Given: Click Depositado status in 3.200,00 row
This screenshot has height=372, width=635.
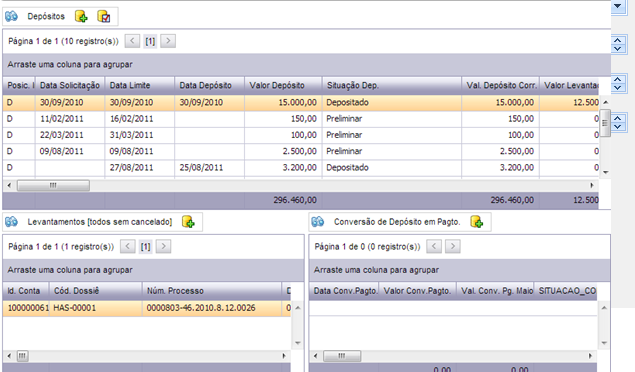Looking at the screenshot, I should [x=392, y=167].
